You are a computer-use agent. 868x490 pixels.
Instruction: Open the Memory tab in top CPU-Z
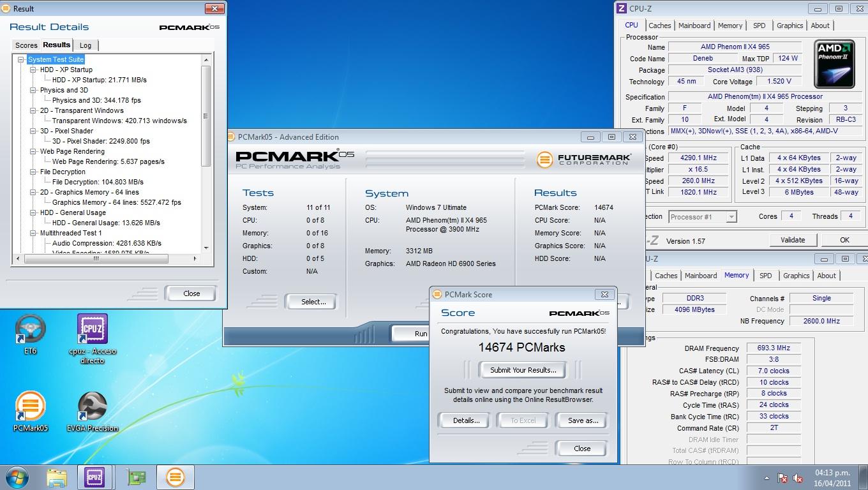coord(730,26)
